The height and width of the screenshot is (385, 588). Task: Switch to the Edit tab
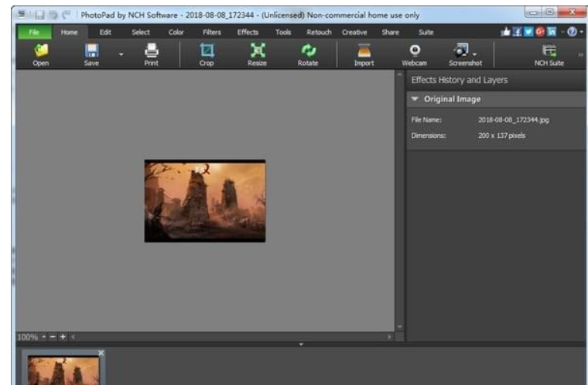105,33
